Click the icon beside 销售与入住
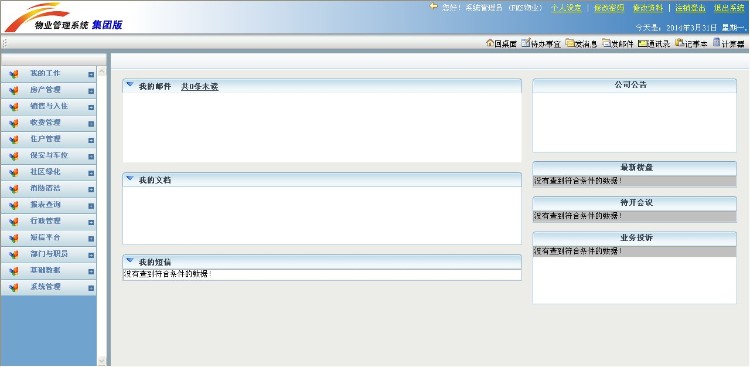This screenshot has height=367, width=750. [13, 107]
